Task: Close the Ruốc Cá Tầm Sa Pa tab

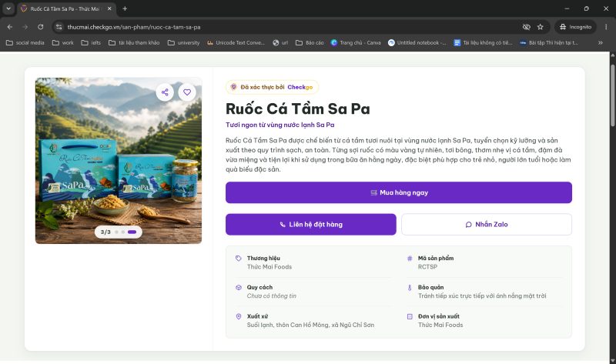Action: [109, 8]
